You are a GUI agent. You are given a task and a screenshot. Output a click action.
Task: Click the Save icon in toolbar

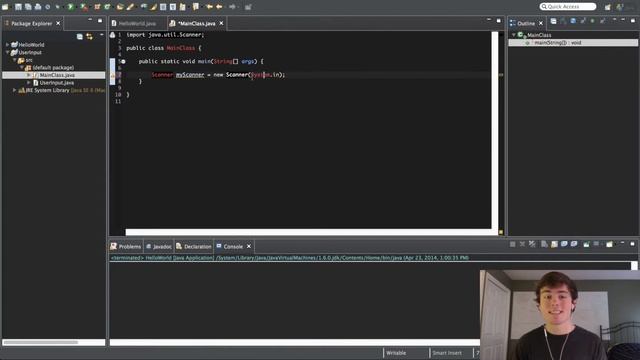[18, 7]
